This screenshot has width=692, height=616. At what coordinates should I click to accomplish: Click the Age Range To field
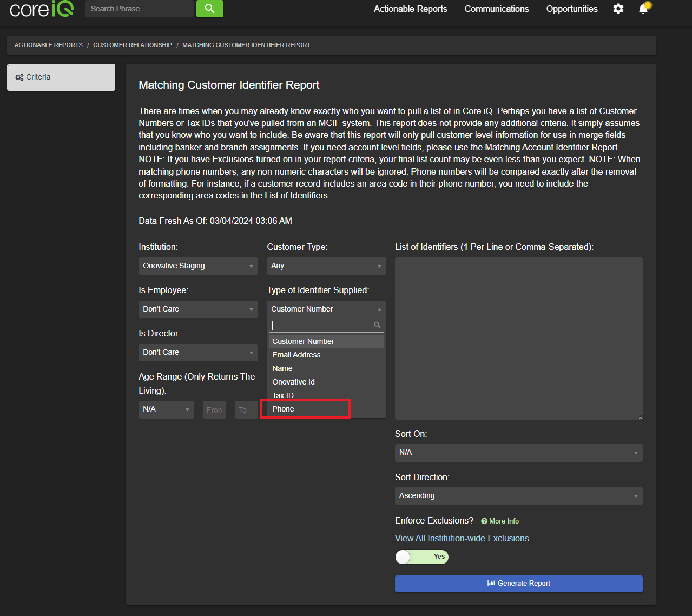click(x=246, y=409)
